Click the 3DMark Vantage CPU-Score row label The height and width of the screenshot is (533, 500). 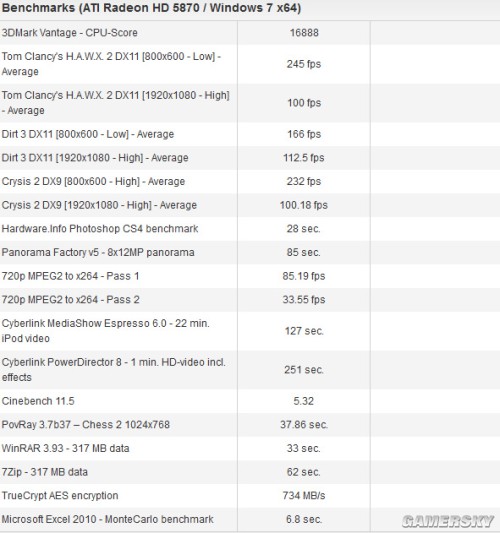70,33
